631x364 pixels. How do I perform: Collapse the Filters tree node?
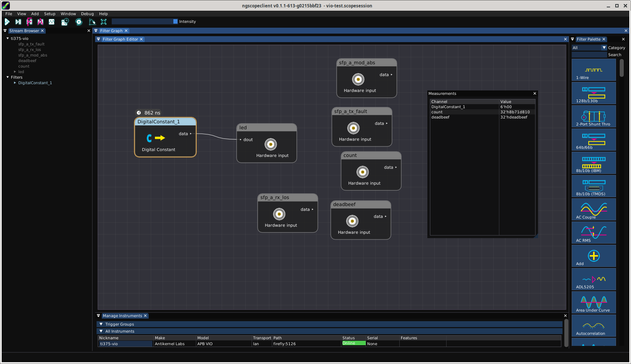pyautogui.click(x=8, y=77)
